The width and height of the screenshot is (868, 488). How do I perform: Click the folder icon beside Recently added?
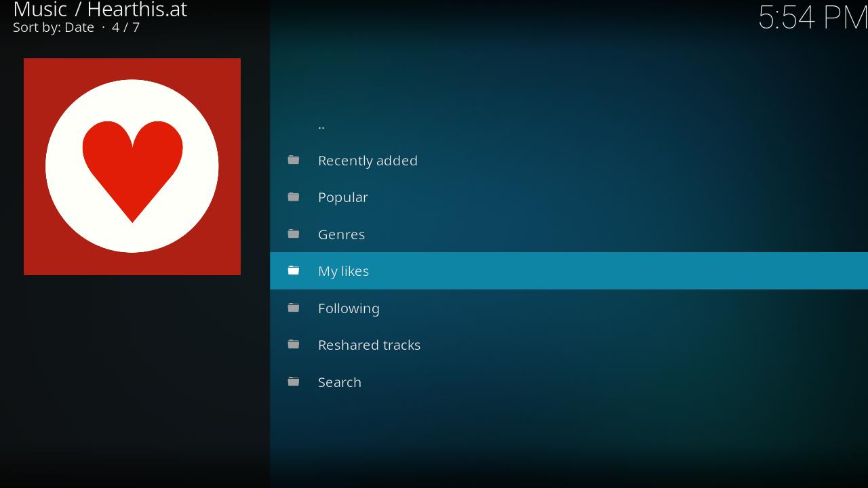point(294,160)
